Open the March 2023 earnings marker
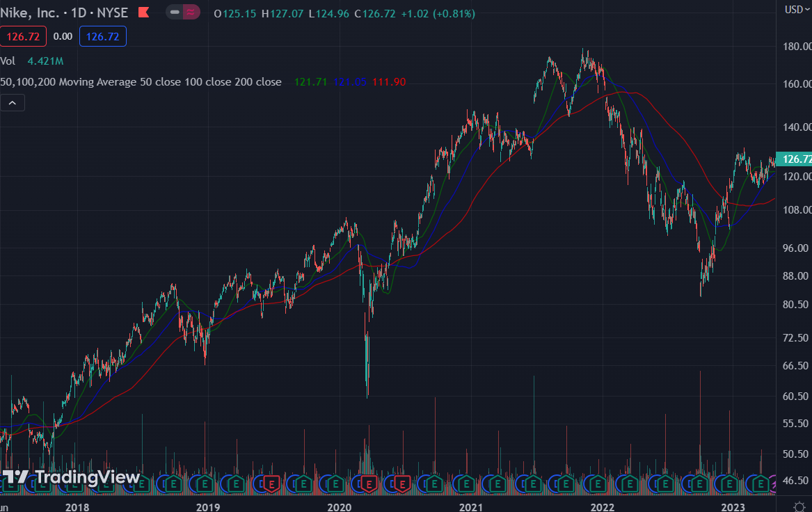The width and height of the screenshot is (812, 512). 761,485
